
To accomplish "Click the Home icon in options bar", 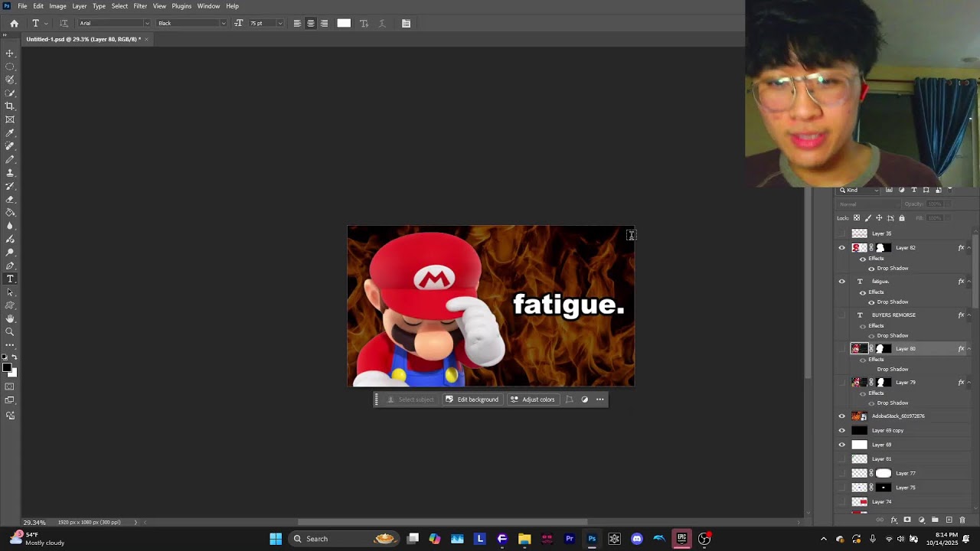I will (x=14, y=23).
